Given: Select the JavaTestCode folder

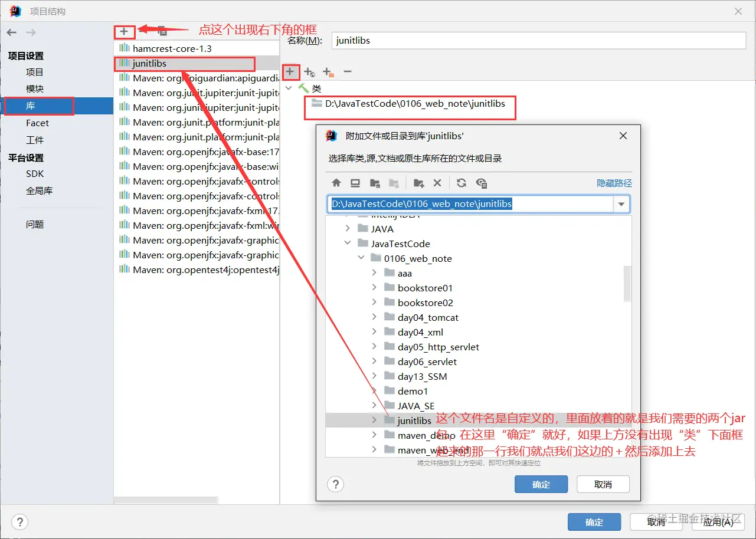Looking at the screenshot, I should point(400,244).
